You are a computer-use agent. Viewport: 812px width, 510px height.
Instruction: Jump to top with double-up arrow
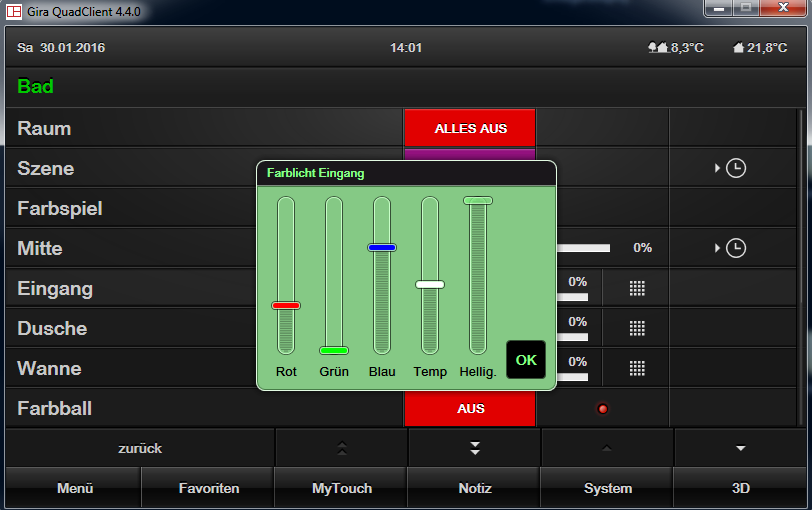coord(342,448)
